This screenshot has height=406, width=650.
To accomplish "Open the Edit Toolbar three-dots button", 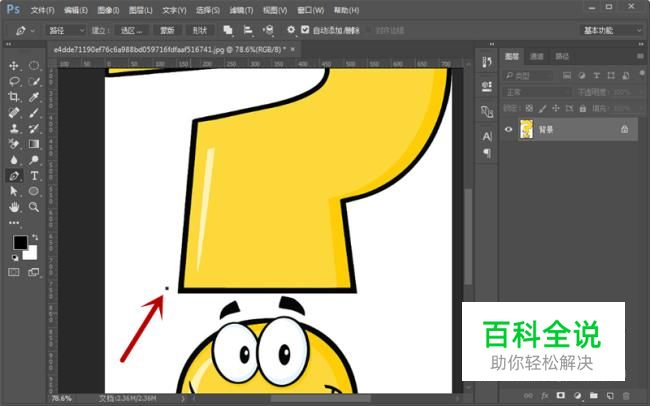I will 14,223.
